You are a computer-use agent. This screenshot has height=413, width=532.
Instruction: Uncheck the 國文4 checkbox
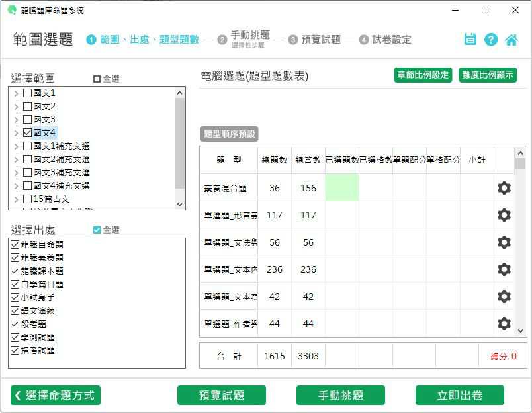click(x=27, y=132)
